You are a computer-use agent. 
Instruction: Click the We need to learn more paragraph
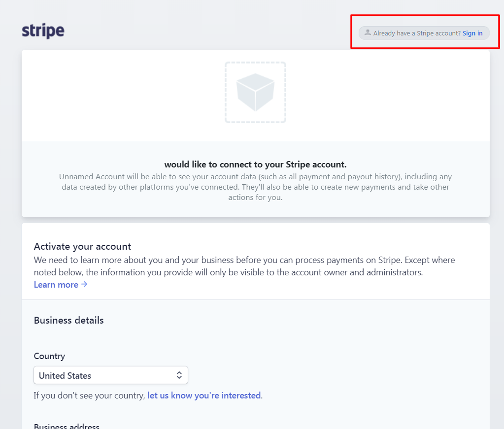244,266
